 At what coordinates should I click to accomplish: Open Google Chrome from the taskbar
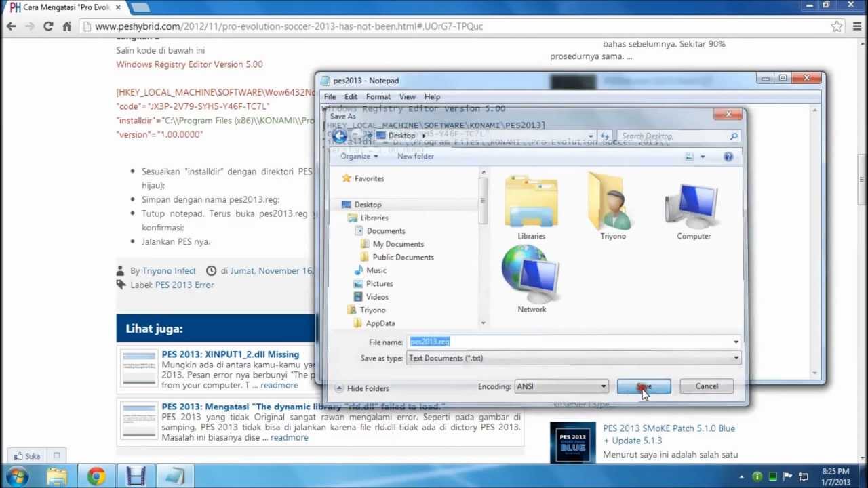click(96, 476)
